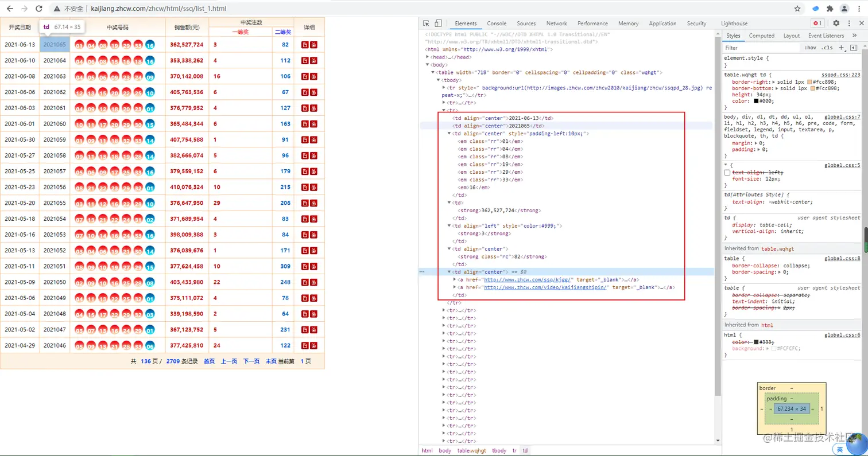Reload the page with the refresh icon
Viewport: 868px width, 456px height.
pyautogui.click(x=39, y=9)
